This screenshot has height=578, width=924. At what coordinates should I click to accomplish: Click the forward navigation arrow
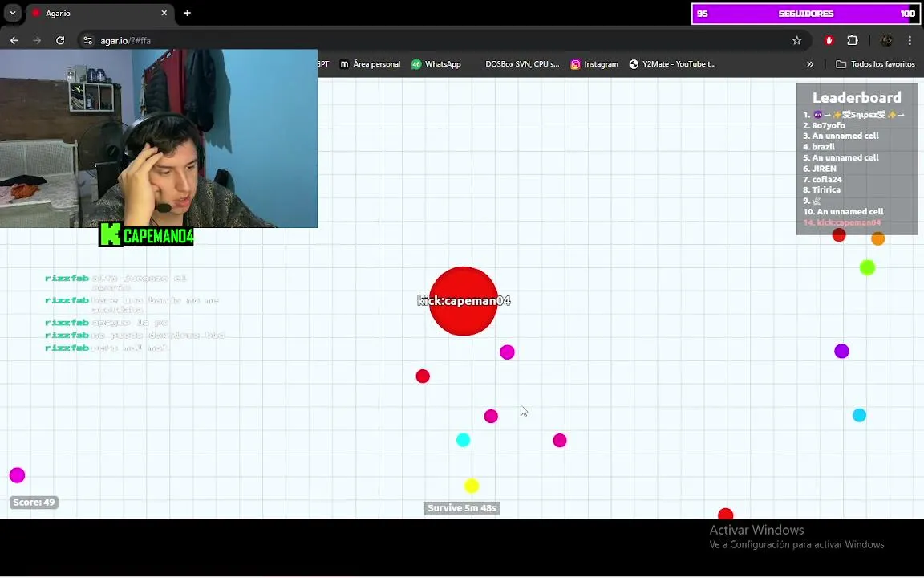click(x=37, y=41)
